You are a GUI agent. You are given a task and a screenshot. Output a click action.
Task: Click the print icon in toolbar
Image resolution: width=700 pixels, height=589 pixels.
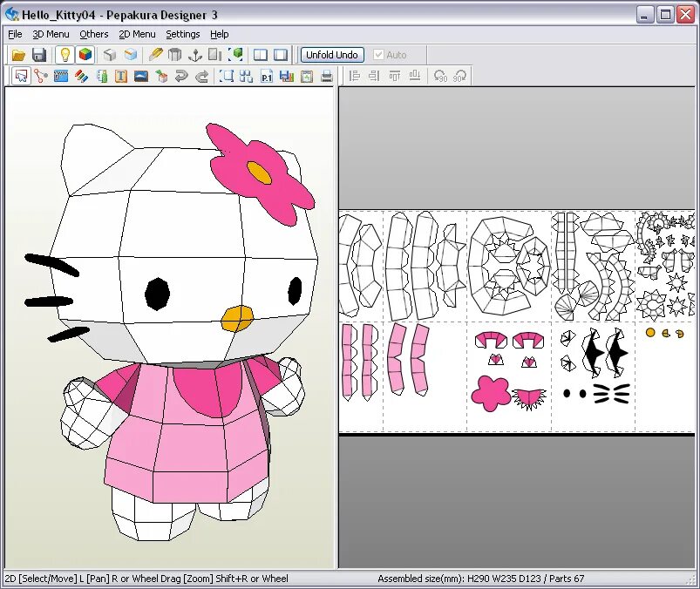pos(327,77)
